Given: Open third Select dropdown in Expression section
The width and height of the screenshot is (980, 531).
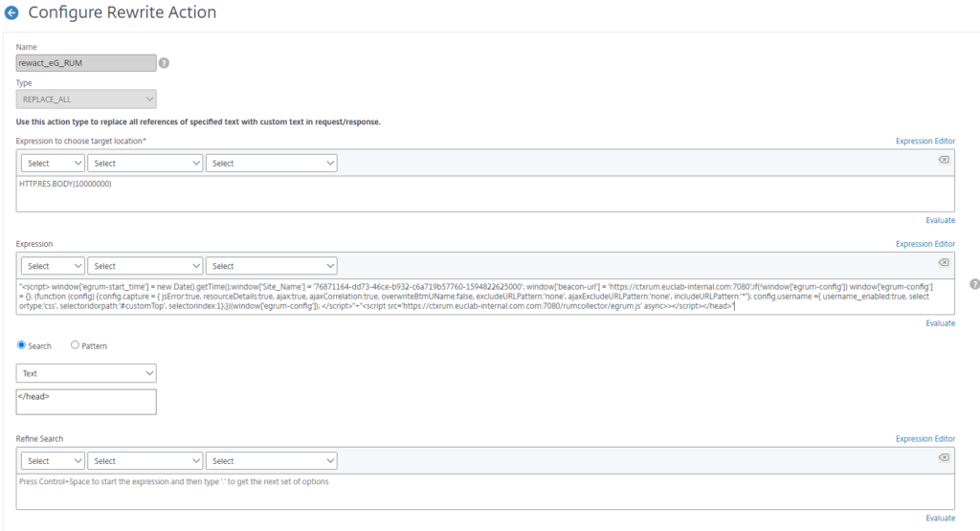Looking at the screenshot, I should pos(271,266).
